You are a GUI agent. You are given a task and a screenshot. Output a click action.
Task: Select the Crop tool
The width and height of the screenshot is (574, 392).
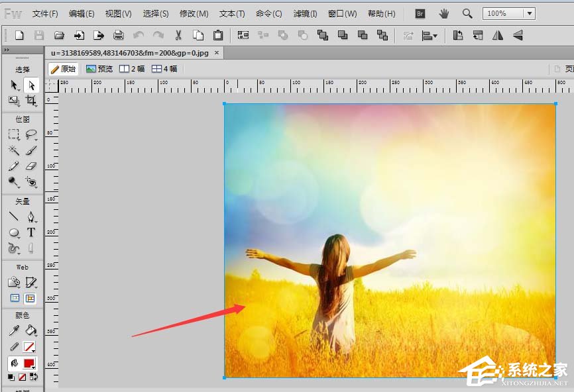pos(31,101)
